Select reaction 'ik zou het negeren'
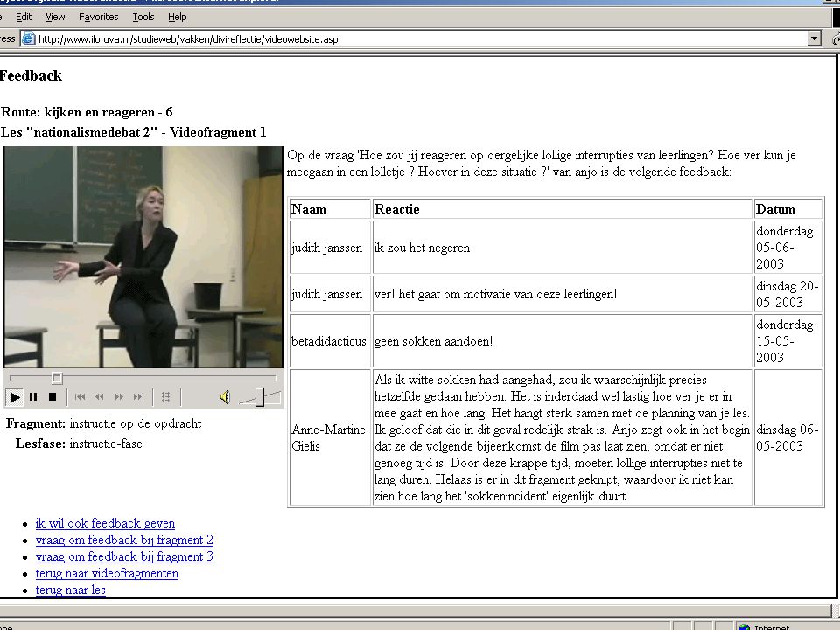The height and width of the screenshot is (630, 840). pyautogui.click(x=422, y=248)
